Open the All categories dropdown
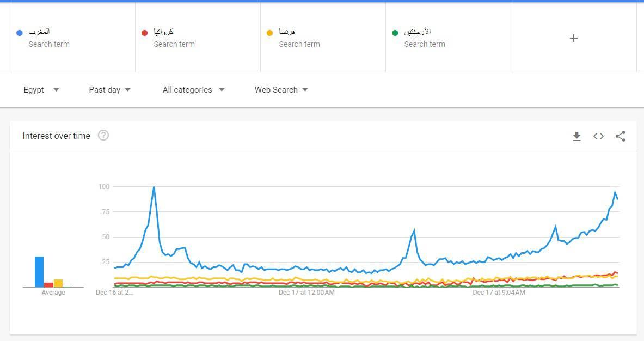The image size is (644, 341). 193,90
